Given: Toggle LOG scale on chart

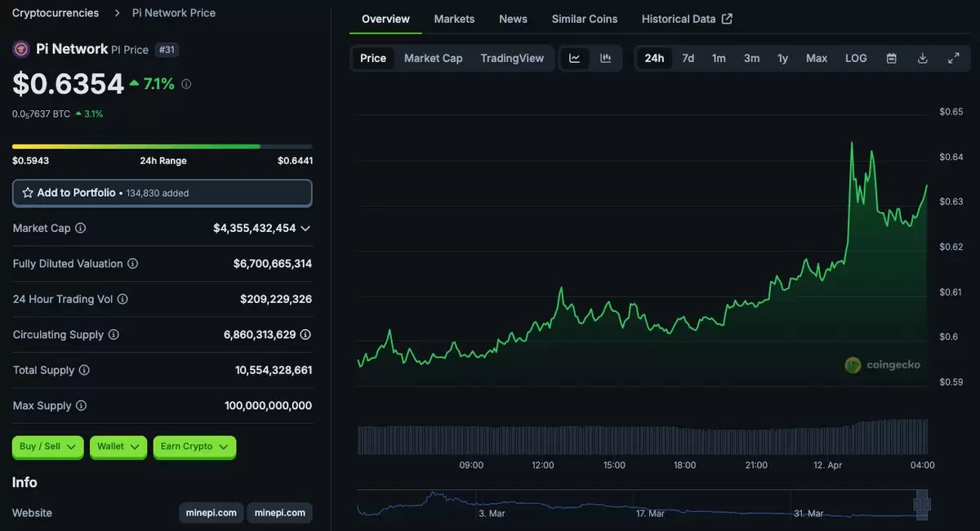Looking at the screenshot, I should [856, 58].
